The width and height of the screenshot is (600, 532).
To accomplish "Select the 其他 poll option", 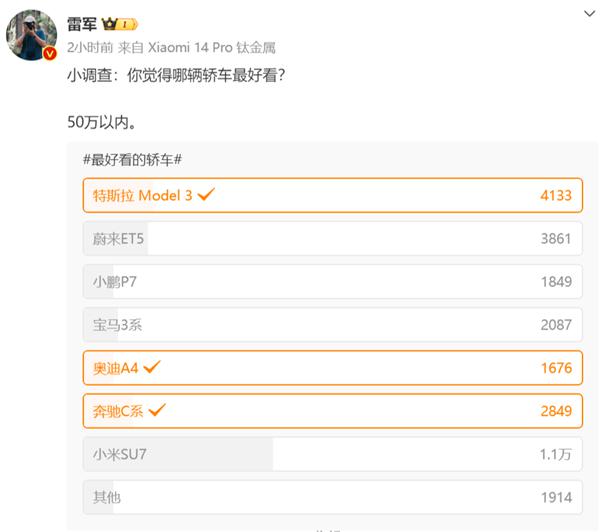I will point(332,497).
